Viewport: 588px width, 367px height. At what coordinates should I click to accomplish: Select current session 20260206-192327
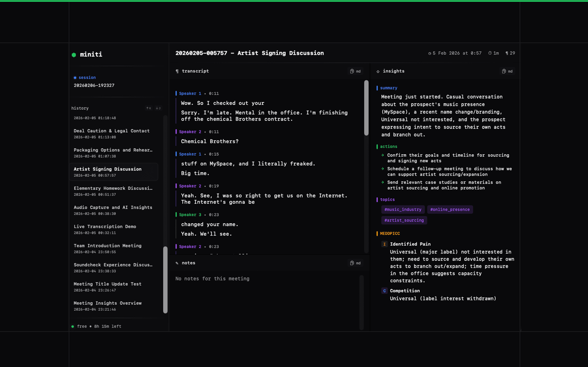tap(94, 85)
